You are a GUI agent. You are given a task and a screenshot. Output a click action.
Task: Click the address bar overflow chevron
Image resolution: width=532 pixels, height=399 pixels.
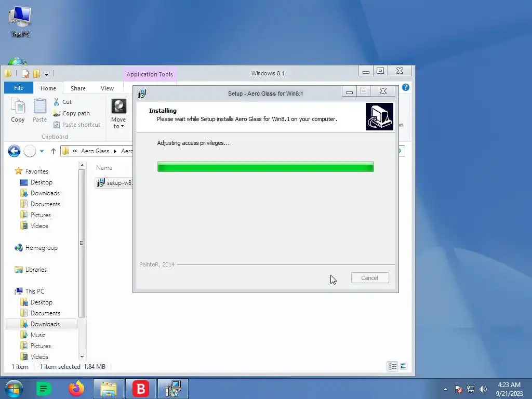pos(75,151)
